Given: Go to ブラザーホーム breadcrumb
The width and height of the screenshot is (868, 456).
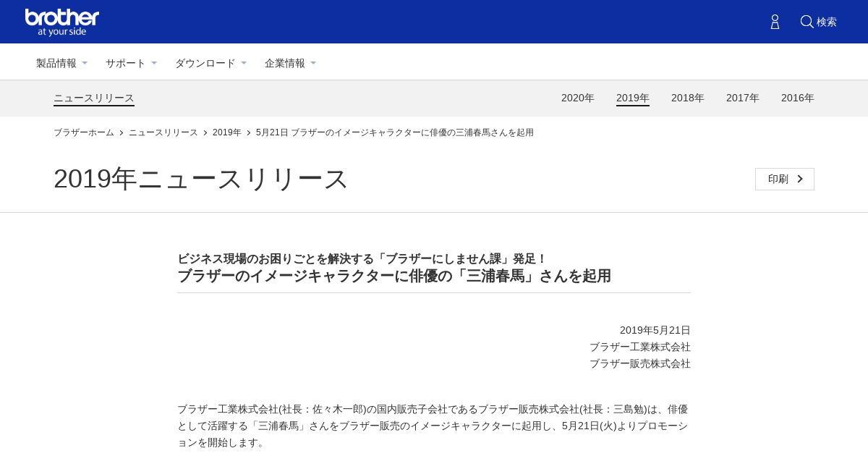Looking at the screenshot, I should click(x=84, y=132).
